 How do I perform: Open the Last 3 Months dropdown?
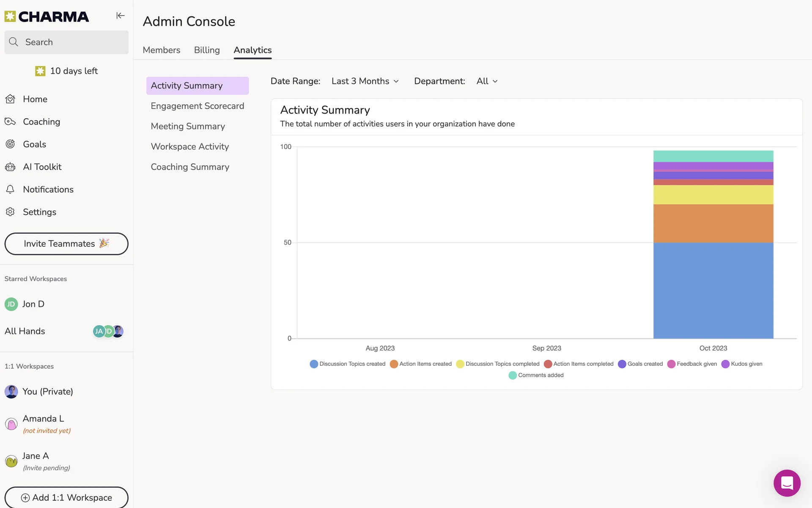click(x=365, y=81)
